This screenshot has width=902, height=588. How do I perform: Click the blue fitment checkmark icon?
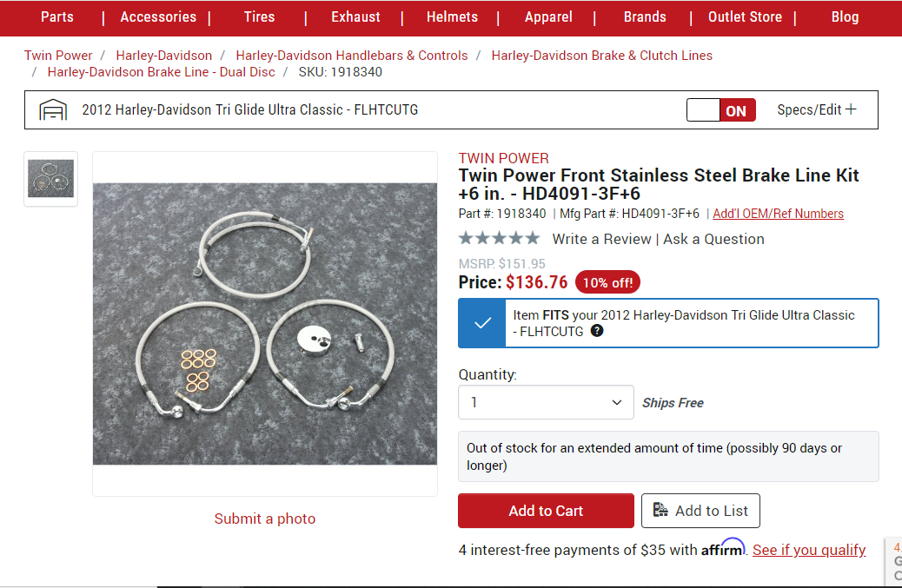coord(482,323)
